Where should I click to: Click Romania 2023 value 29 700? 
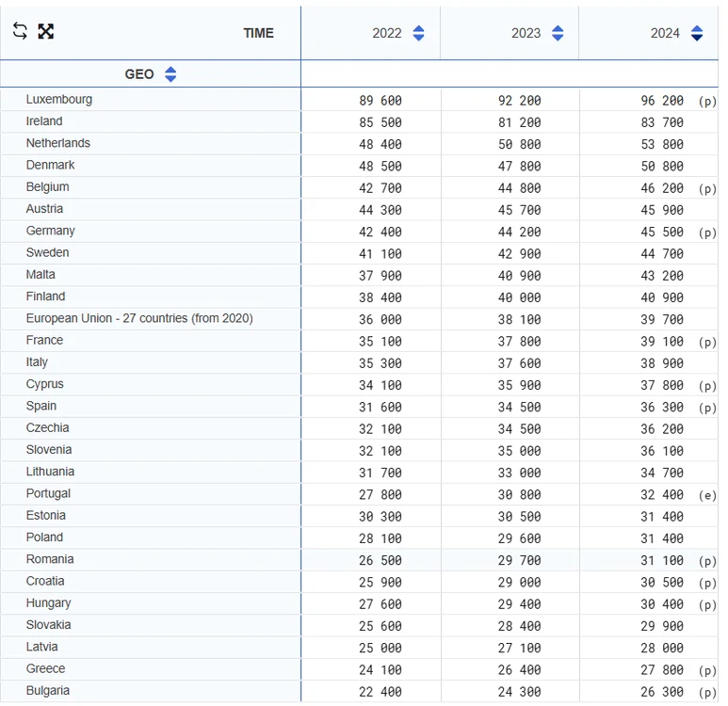click(x=520, y=560)
